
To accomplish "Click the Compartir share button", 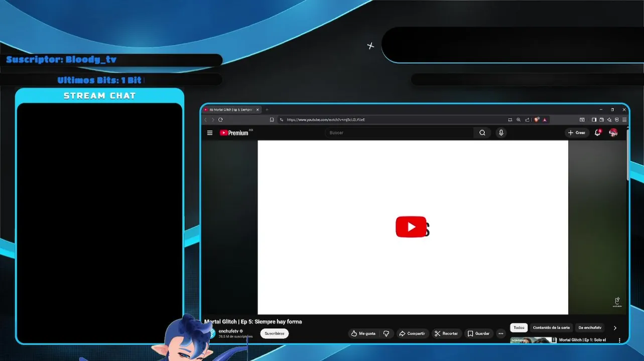I will 412,333.
